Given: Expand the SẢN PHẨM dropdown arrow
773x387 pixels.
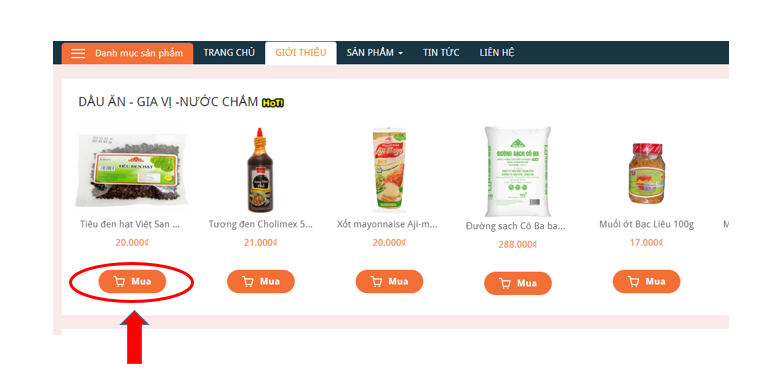Looking at the screenshot, I should 400,53.
